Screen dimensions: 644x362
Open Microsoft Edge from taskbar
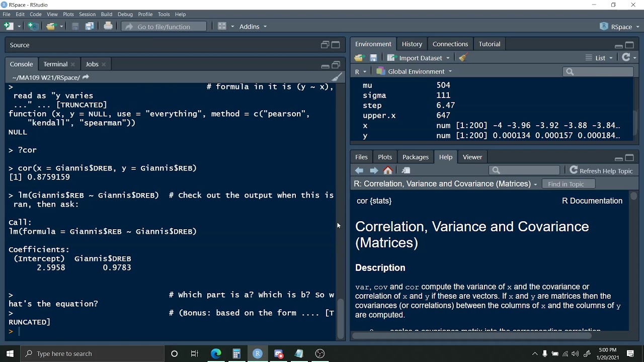point(216,353)
